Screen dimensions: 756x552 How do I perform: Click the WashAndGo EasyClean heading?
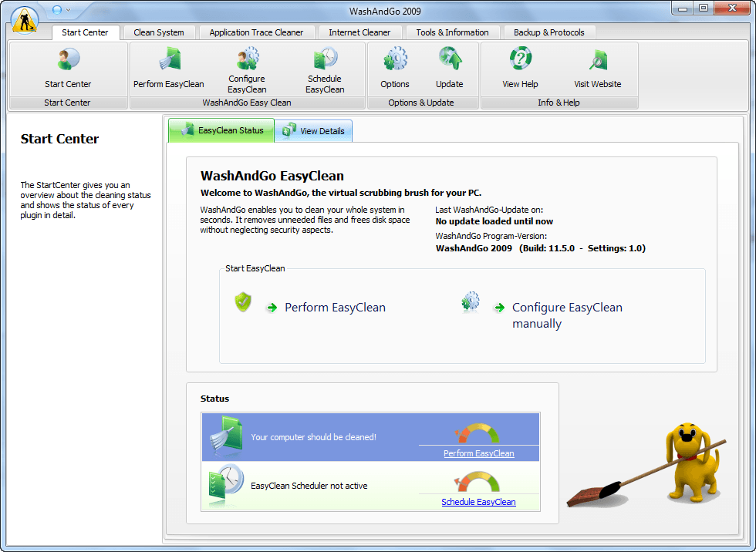[x=272, y=176]
